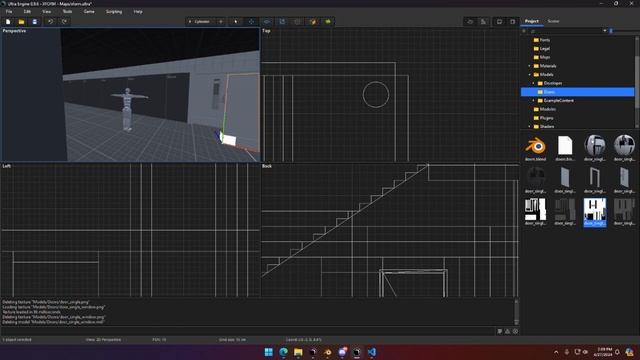Open the Tools menu
Viewport: 640px width, 360px height.
click(x=67, y=11)
